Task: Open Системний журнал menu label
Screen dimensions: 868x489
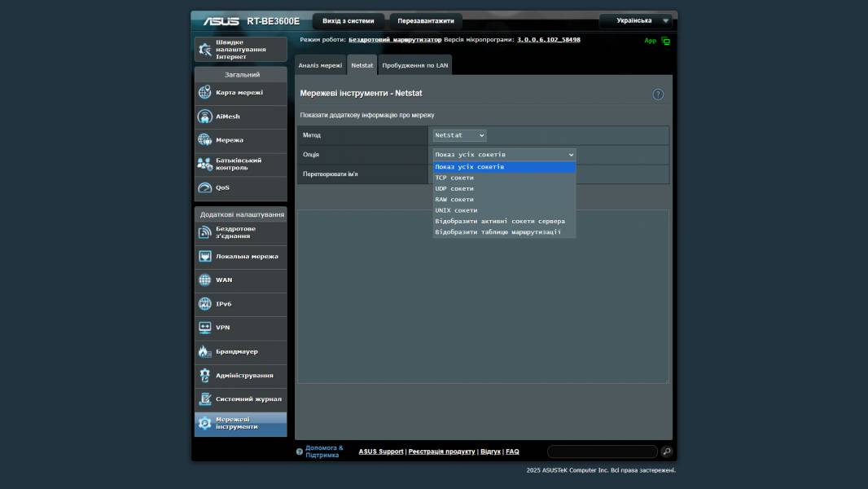Action: click(248, 399)
